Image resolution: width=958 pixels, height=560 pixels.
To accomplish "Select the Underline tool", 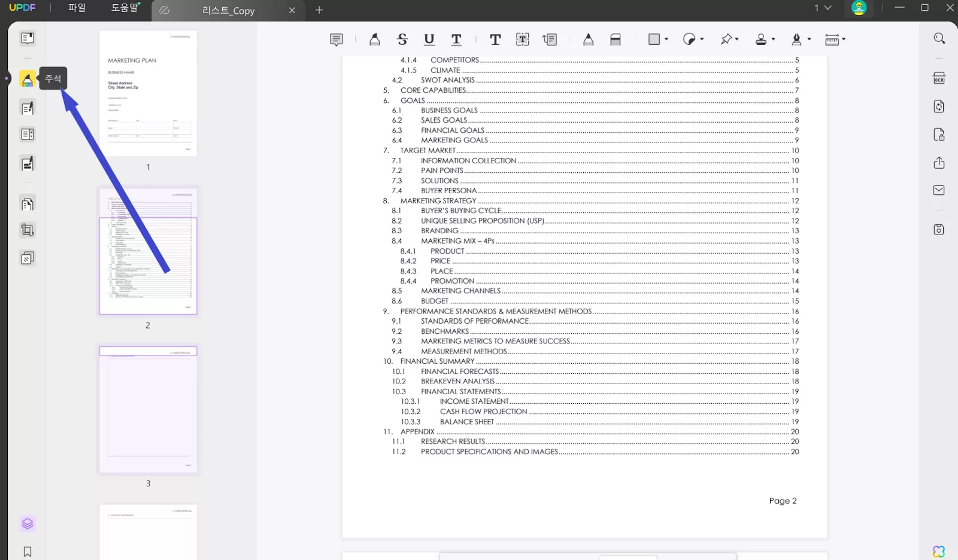I will 429,39.
